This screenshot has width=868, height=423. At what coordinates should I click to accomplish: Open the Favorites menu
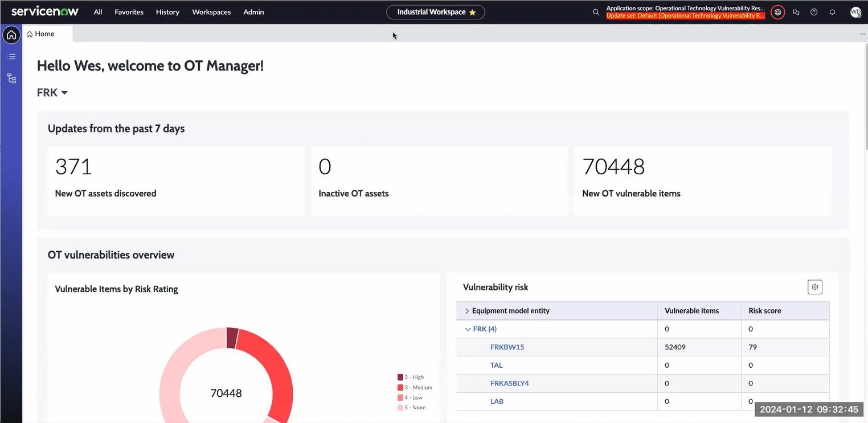tap(129, 12)
